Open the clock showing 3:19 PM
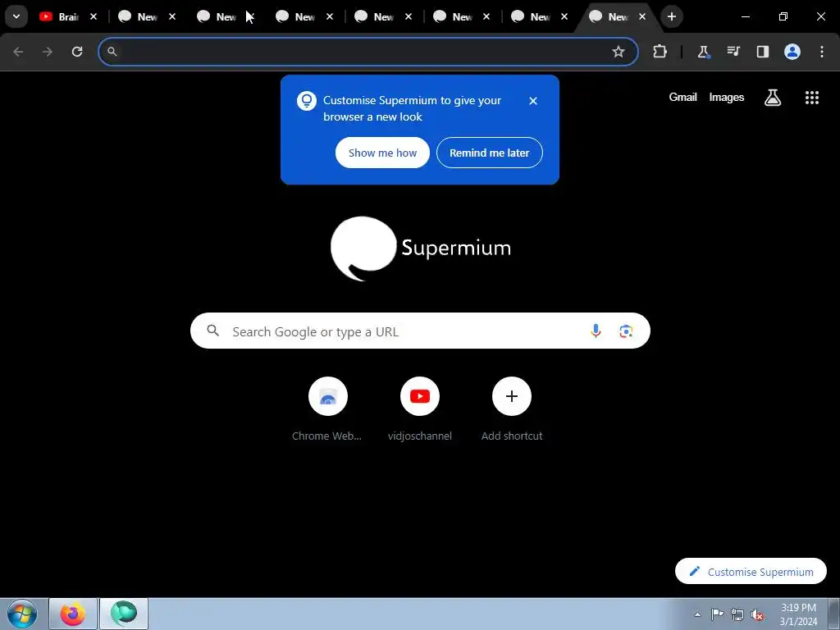 pos(798,614)
